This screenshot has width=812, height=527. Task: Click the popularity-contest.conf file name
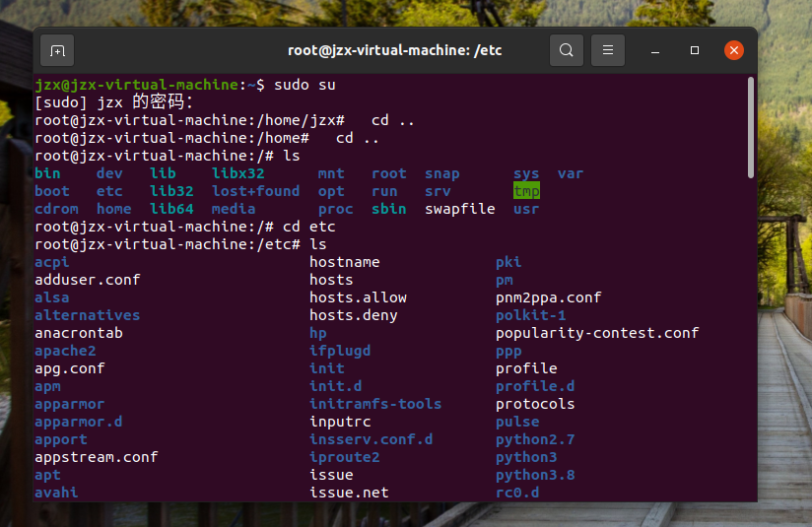(597, 333)
